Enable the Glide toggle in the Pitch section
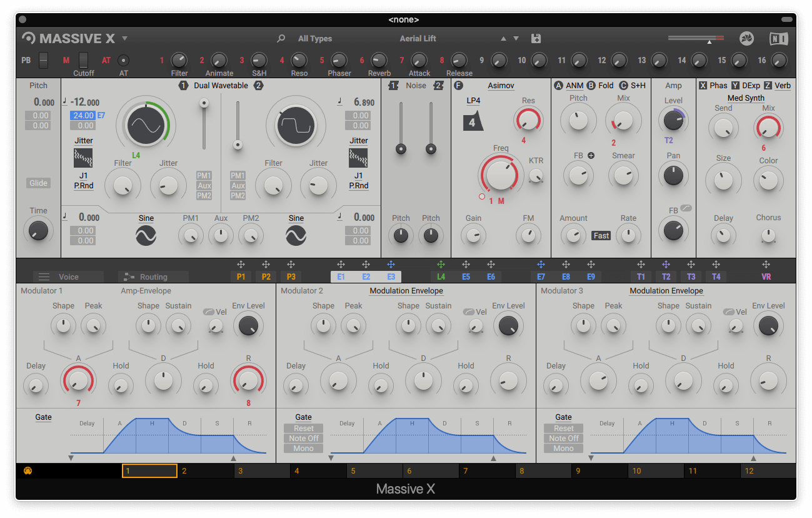Viewport: 812px width, 518px height. (x=39, y=183)
